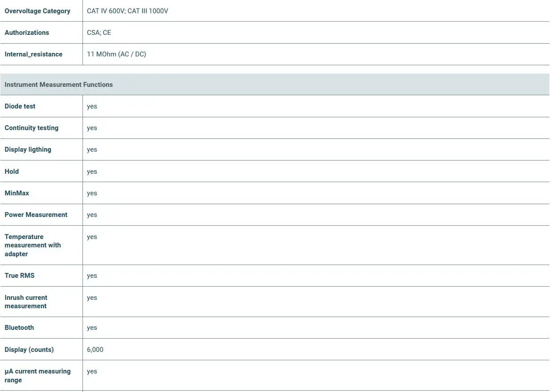Click the Display ligthing label
552x392 pixels.
click(x=28, y=149)
